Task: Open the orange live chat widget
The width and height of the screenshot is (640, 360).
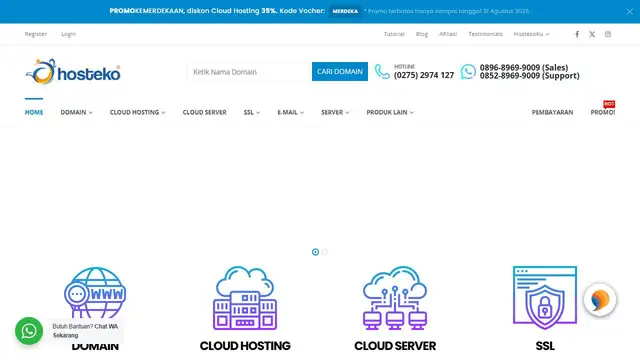Action: point(600,300)
